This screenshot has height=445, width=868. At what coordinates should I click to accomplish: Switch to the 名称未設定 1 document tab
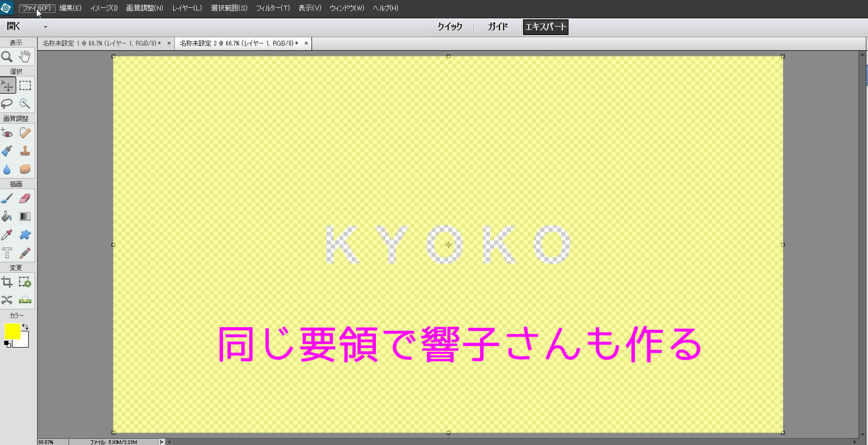(102, 43)
